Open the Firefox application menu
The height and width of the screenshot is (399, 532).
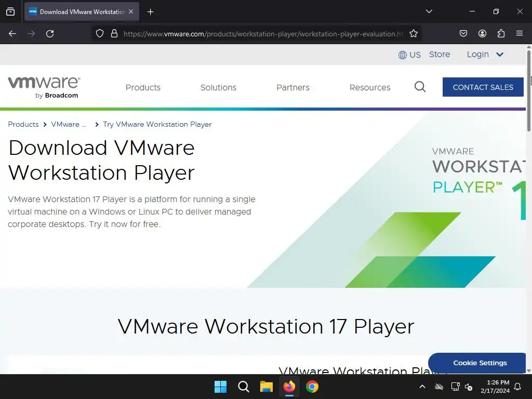click(520, 34)
